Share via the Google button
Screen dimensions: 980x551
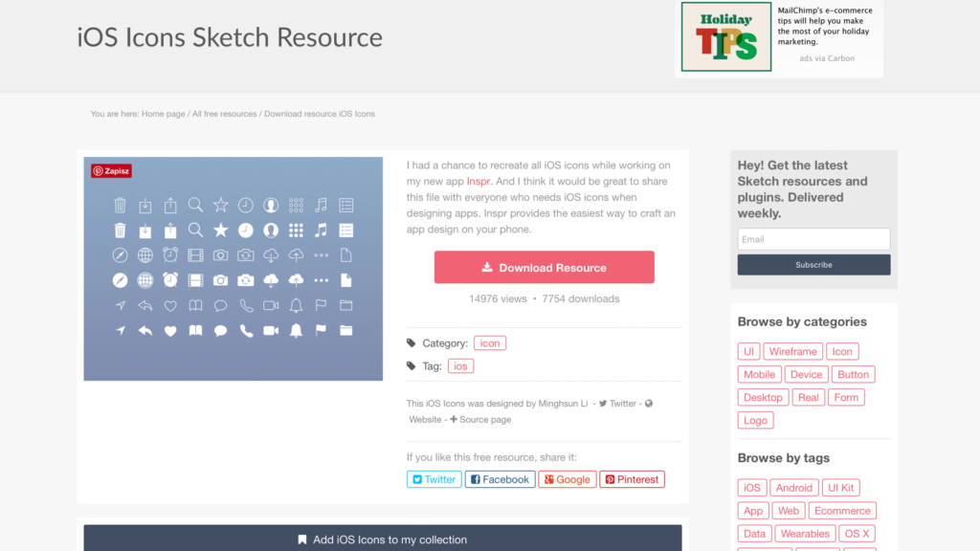[x=567, y=479]
